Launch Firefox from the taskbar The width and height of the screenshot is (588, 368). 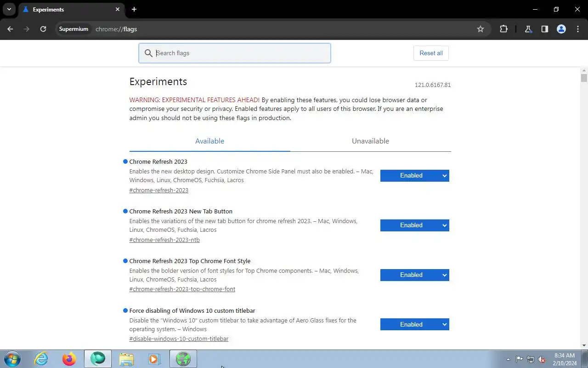(x=69, y=359)
